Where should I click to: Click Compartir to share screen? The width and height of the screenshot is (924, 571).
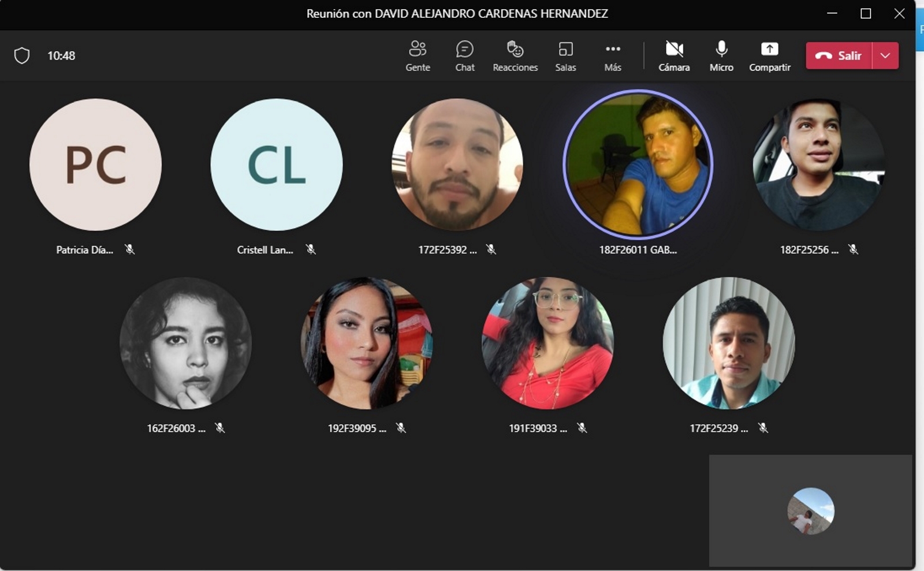point(769,56)
